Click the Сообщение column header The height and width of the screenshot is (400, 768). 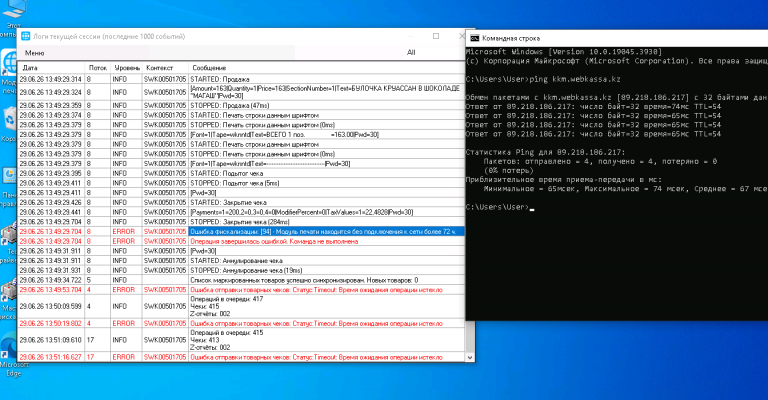click(327, 68)
